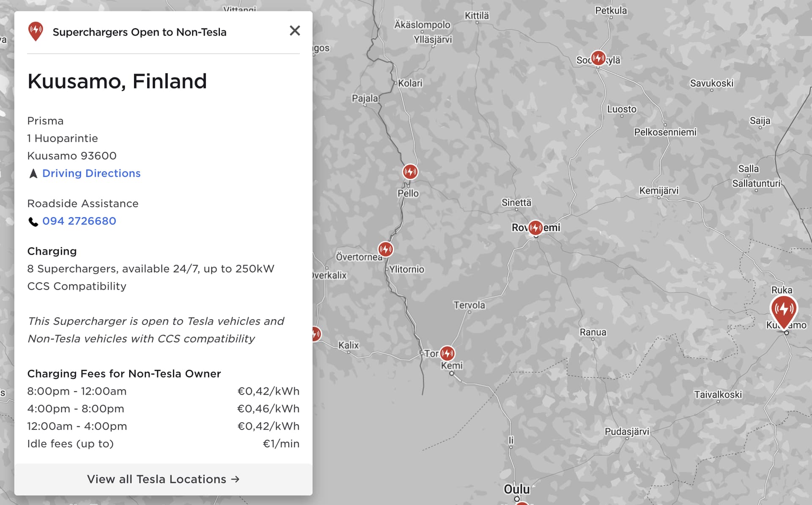Select the Pello Supercharger pin
This screenshot has width=812, height=505.
pyautogui.click(x=410, y=172)
